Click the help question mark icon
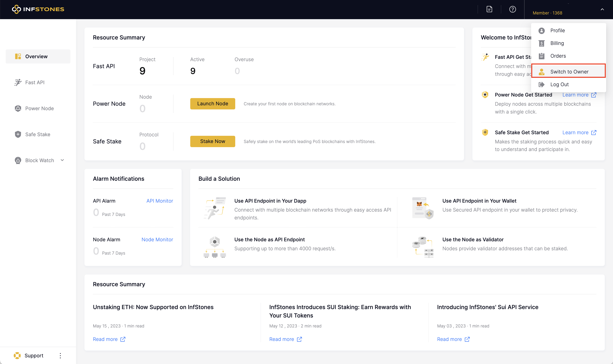This screenshot has width=613, height=364. click(x=512, y=9)
